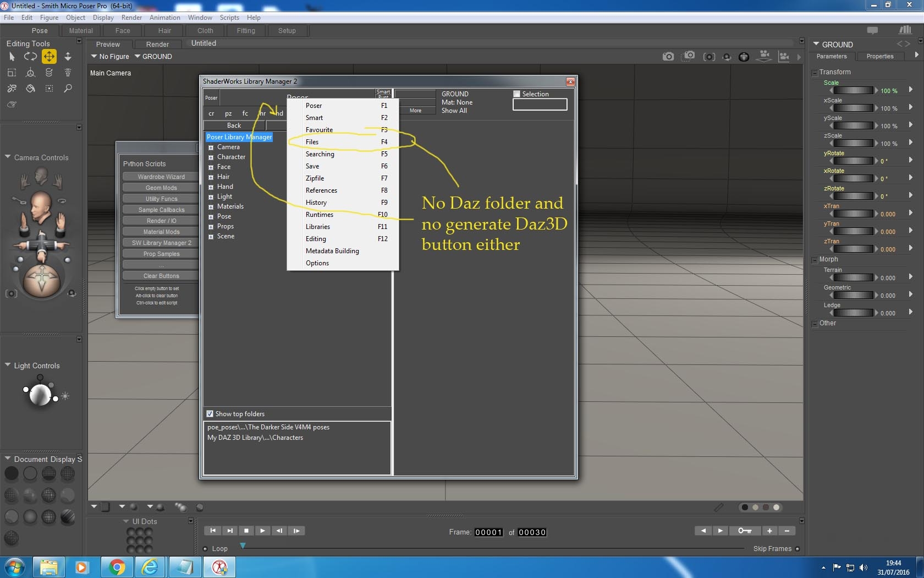Collapse the Camera Controls panel
Image resolution: width=924 pixels, height=578 pixels.
8,157
